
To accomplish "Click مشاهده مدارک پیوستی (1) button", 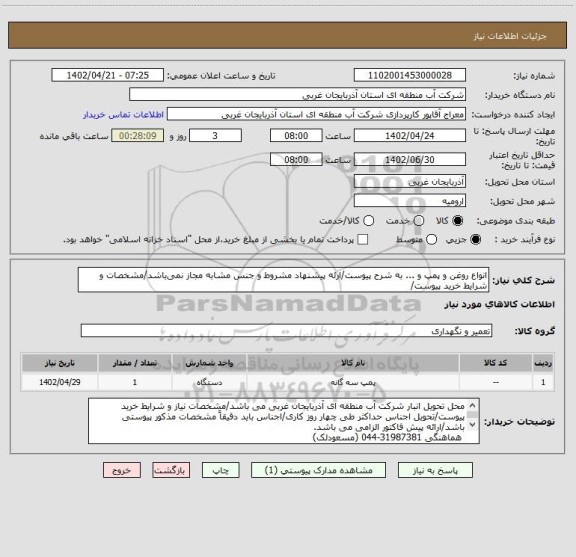I will 318,470.
